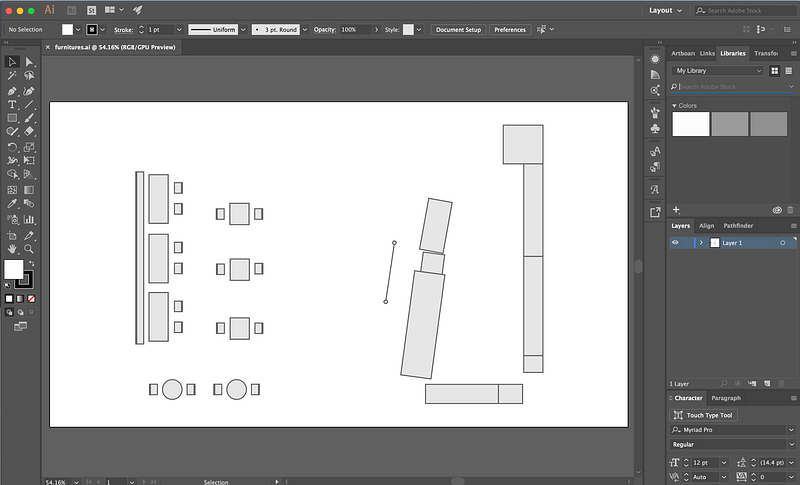Click the Preferences button
Screen dimensions: 800x485
click(x=510, y=30)
